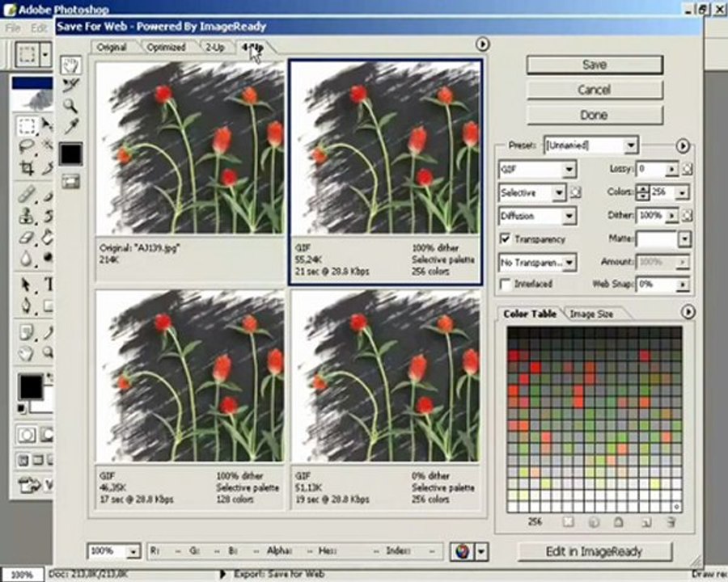Select the Clone Stamp tool in toolbox

click(26, 215)
